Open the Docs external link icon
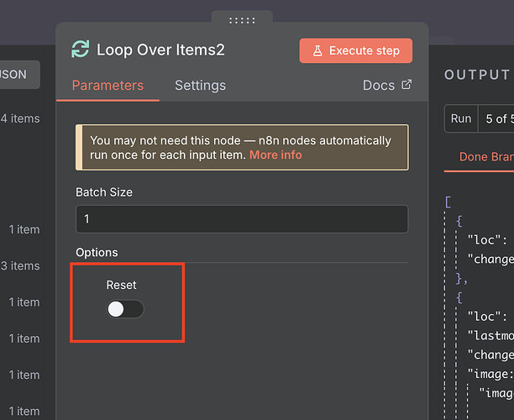This screenshot has width=514, height=420. pyautogui.click(x=406, y=85)
